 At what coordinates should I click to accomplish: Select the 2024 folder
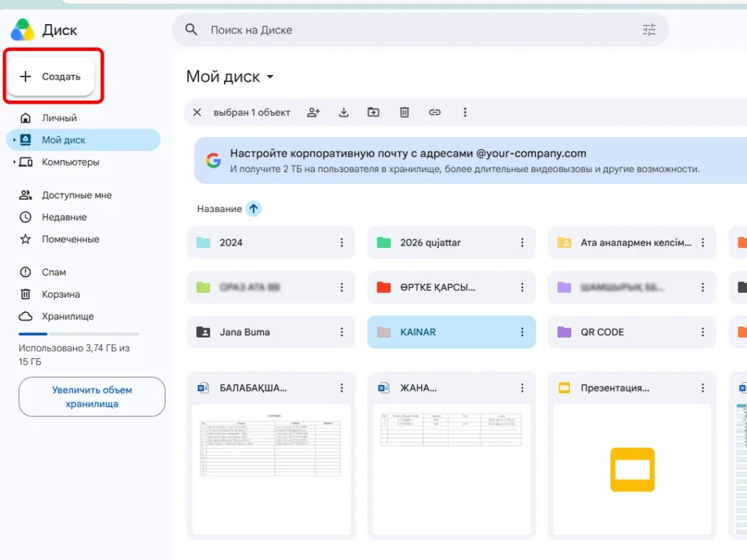pyautogui.click(x=271, y=242)
